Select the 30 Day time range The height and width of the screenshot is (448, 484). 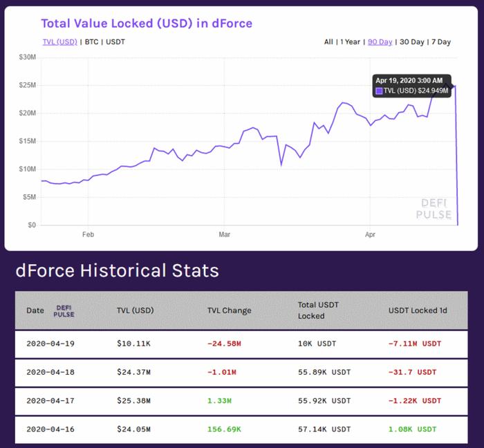(x=412, y=41)
